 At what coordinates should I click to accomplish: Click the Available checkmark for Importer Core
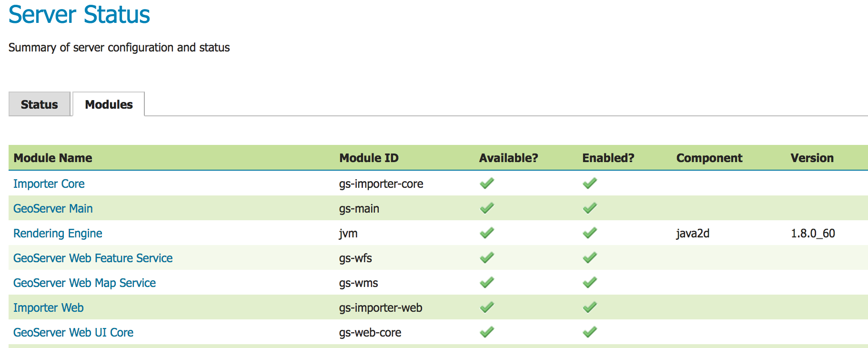(x=487, y=184)
